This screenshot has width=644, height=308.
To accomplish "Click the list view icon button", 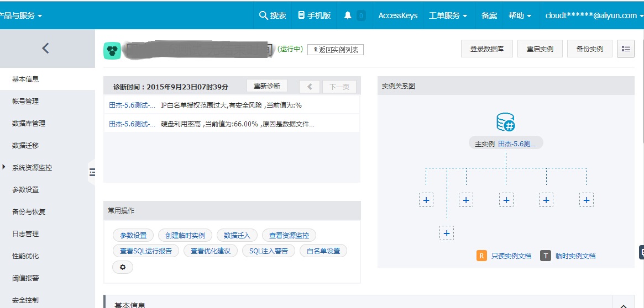I will pos(625,49).
